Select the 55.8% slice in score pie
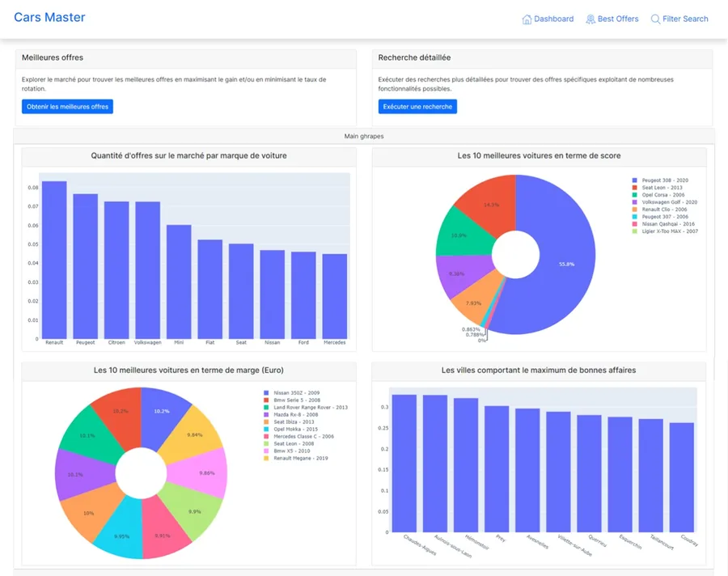Screen dimensions: 728x576 (x=566, y=264)
